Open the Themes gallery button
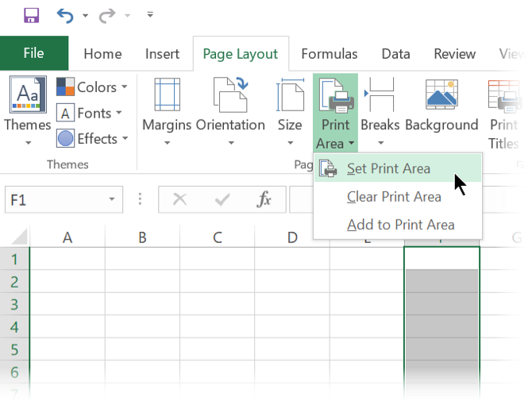Image resolution: width=532 pixels, height=405 pixels. pos(28,111)
